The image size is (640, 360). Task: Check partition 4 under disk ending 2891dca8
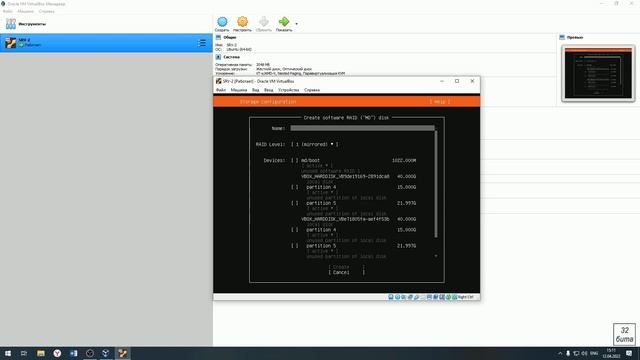tap(294, 187)
